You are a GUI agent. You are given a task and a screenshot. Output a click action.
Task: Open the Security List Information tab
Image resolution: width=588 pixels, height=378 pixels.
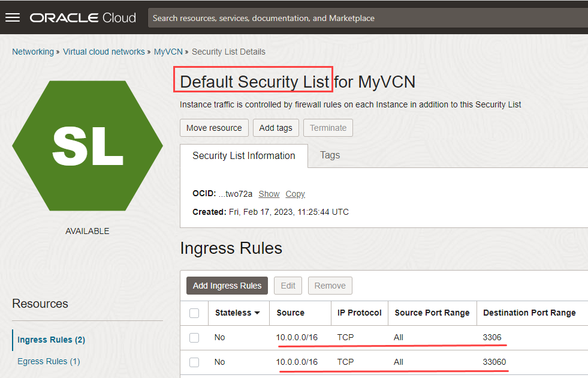tap(243, 155)
